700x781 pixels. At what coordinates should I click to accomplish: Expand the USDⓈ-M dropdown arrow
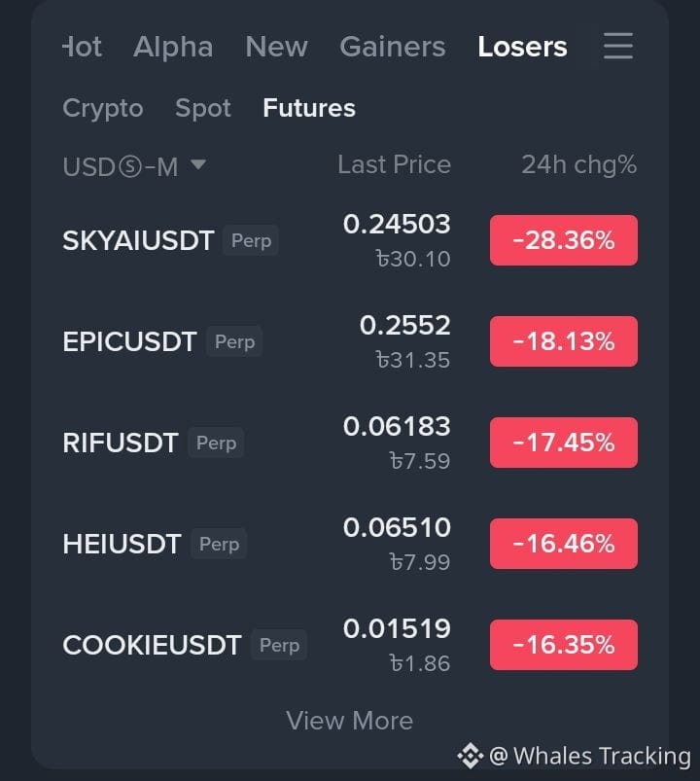[198, 164]
